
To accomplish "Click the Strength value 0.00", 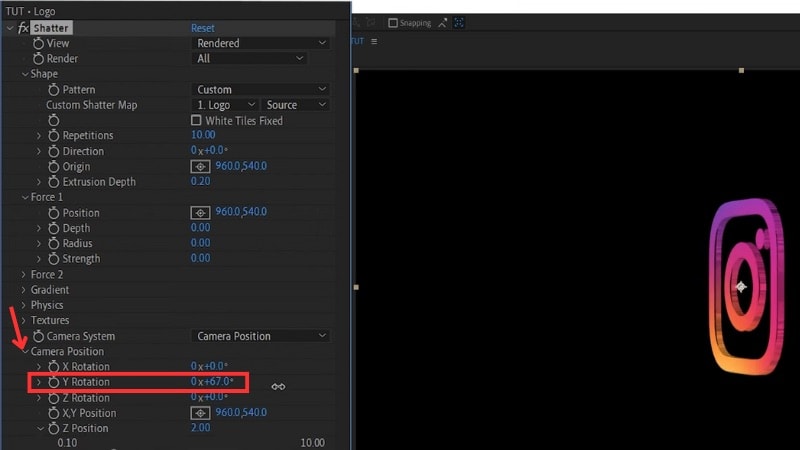I will point(201,258).
